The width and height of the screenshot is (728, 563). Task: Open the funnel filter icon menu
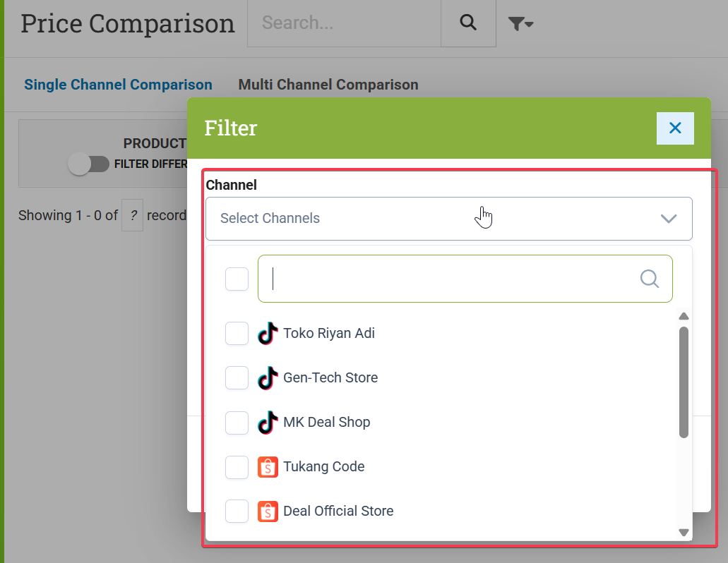tap(520, 24)
